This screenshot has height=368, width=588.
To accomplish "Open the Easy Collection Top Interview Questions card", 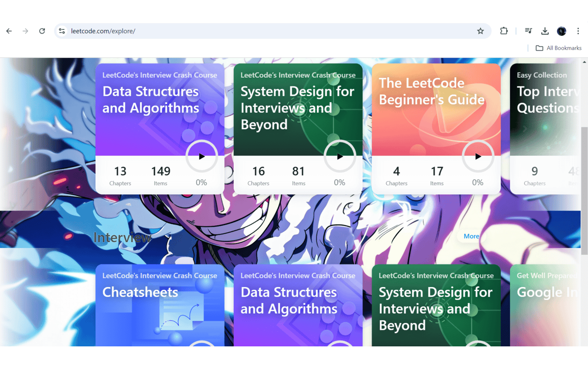I will (x=545, y=129).
